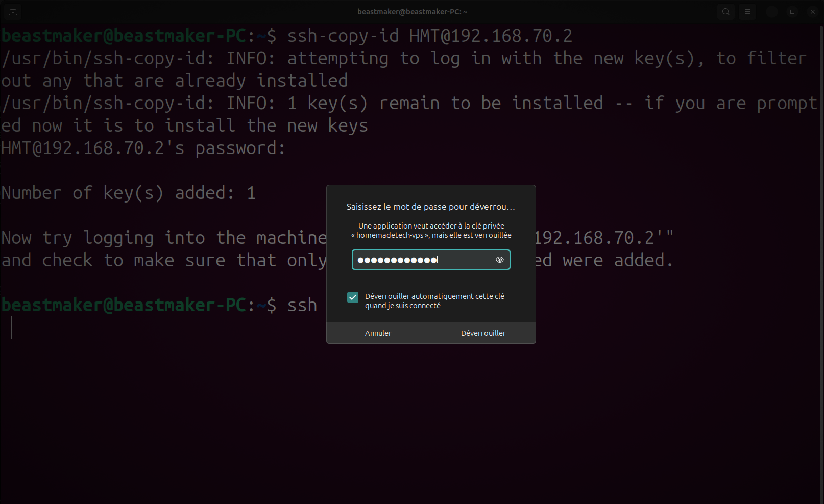Reveal the password with the eye icon
The height and width of the screenshot is (504, 824).
(500, 260)
